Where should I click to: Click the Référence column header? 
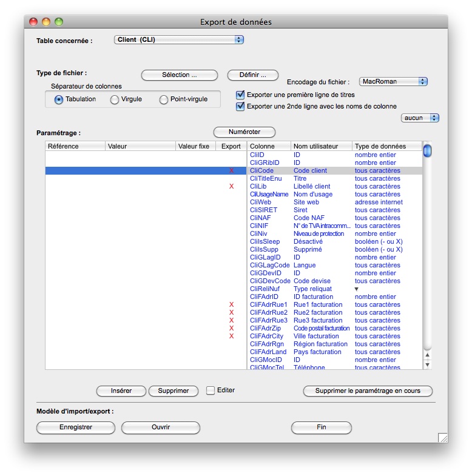75,146
